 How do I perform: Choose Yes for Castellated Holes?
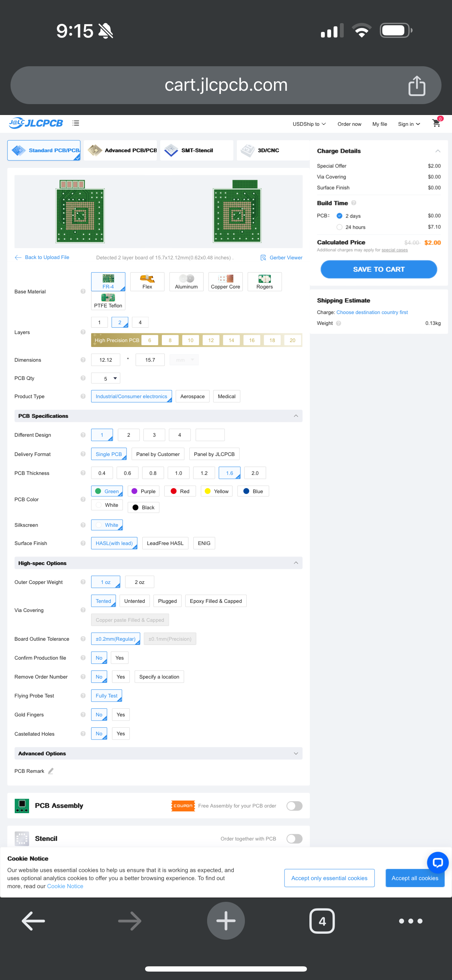click(121, 734)
